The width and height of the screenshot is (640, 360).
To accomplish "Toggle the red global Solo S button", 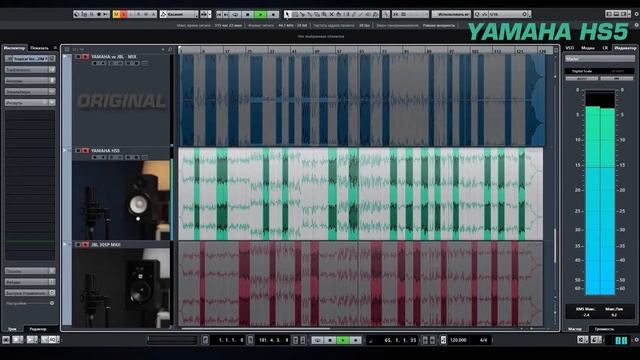I will tap(123, 14).
